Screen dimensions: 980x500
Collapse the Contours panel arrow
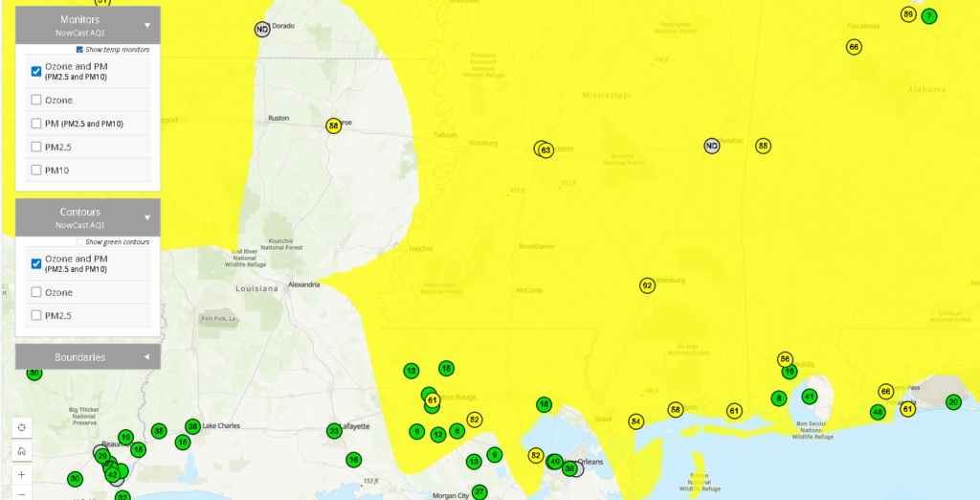(147, 217)
